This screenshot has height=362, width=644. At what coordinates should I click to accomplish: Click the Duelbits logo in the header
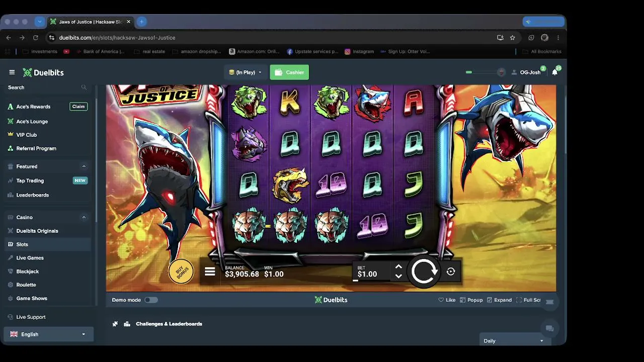point(43,72)
